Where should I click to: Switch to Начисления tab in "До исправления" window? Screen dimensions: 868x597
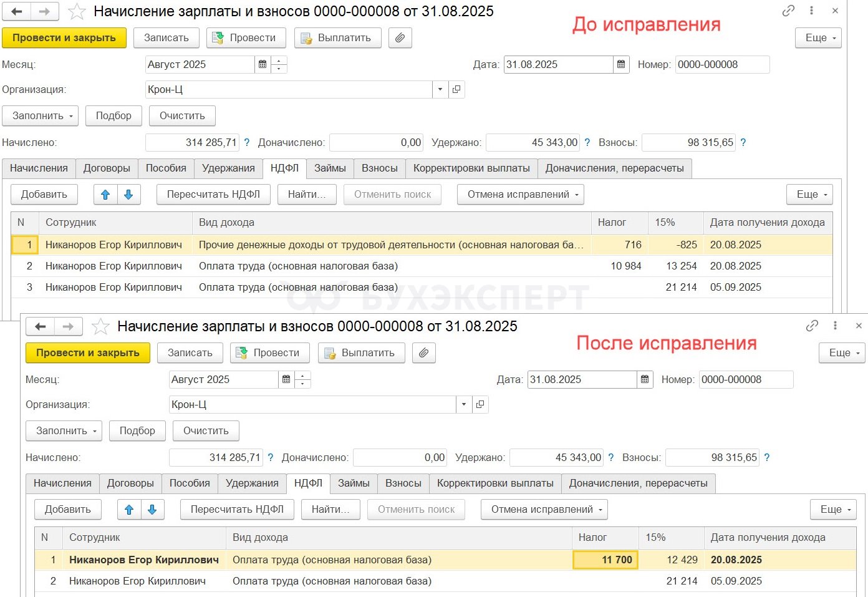(39, 168)
